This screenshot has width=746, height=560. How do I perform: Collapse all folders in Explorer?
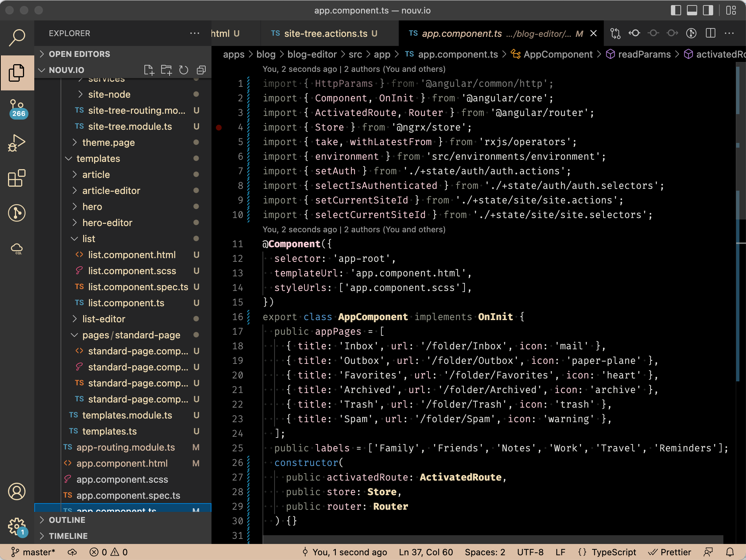[201, 70]
